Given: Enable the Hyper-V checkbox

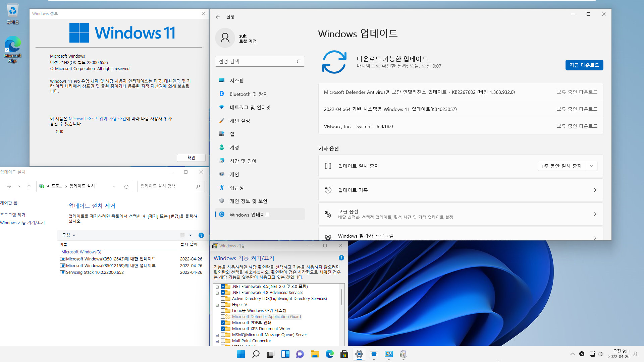Looking at the screenshot, I should 223,305.
